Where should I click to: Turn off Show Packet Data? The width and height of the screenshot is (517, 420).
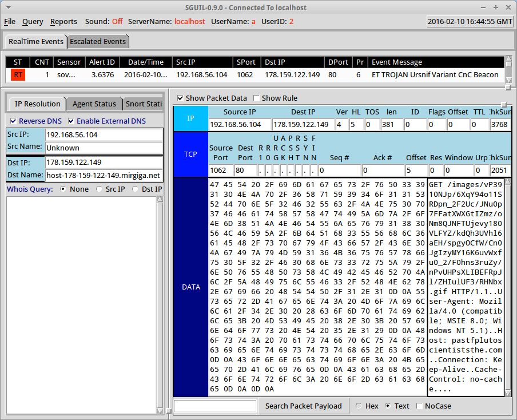click(x=180, y=98)
